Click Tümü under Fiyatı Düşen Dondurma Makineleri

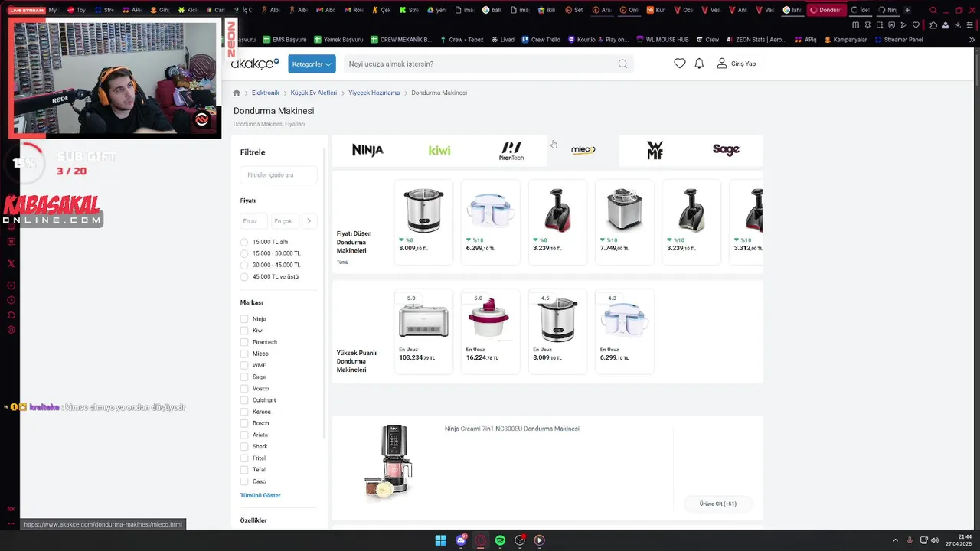(x=342, y=262)
